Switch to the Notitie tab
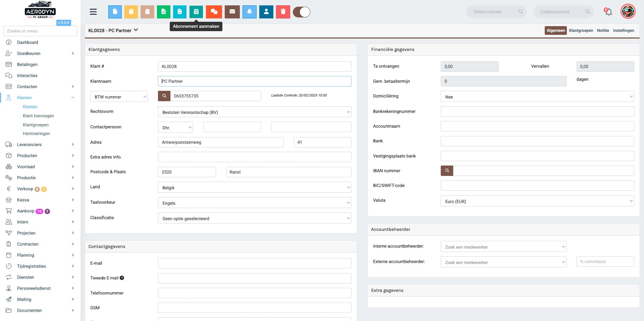 pyautogui.click(x=603, y=30)
